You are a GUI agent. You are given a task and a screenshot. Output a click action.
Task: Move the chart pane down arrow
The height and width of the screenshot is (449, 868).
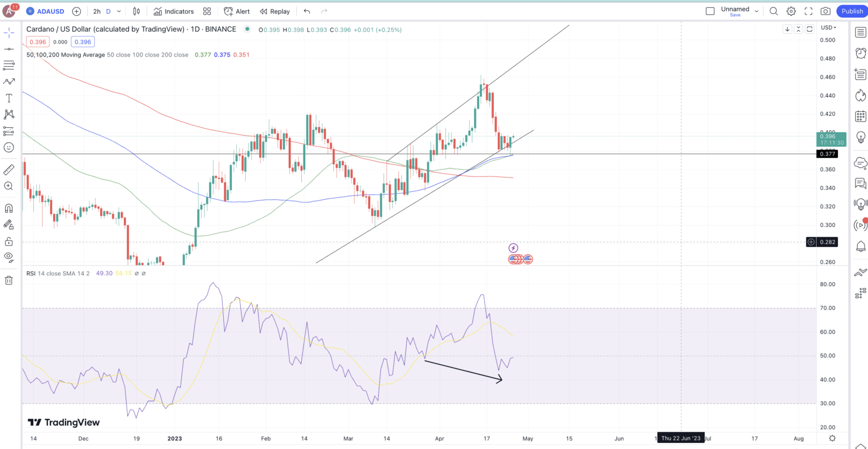click(787, 29)
